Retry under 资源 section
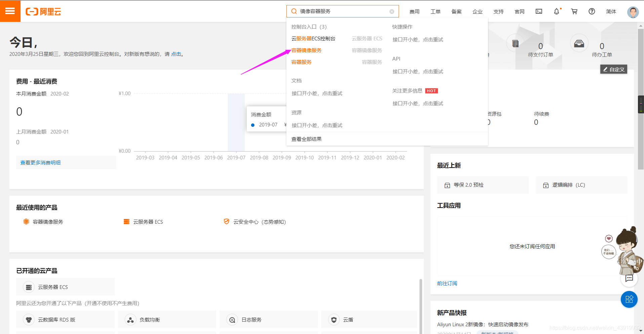The height and width of the screenshot is (334, 644). point(317,125)
